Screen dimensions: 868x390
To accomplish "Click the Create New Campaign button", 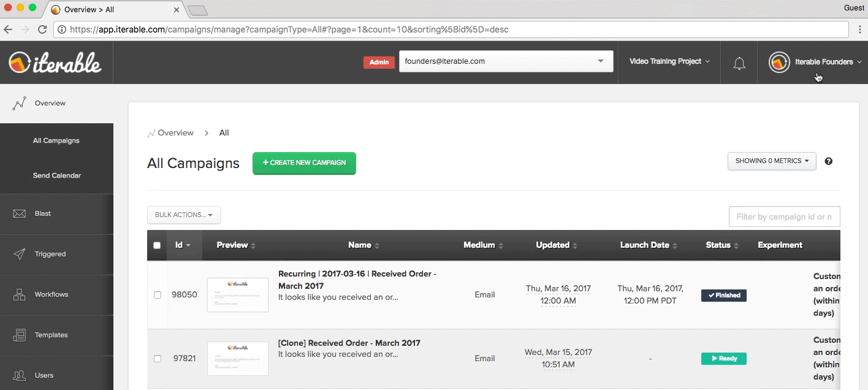I will coord(304,163).
